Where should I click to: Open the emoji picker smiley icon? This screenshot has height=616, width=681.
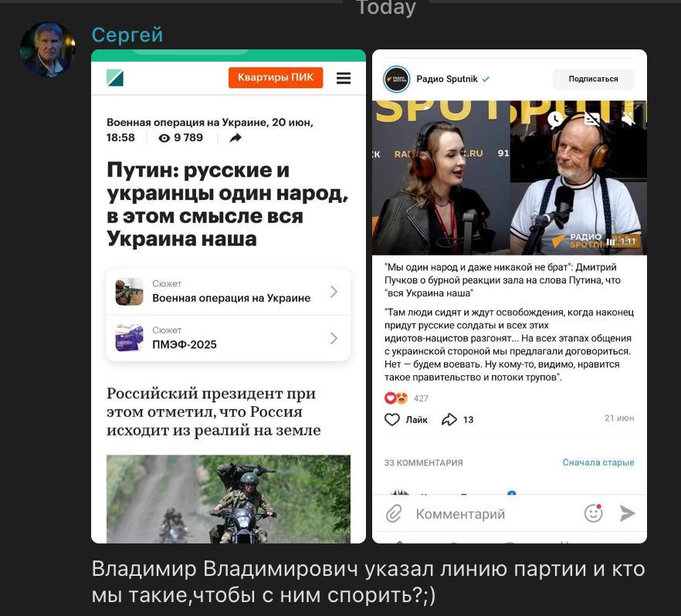tap(593, 513)
